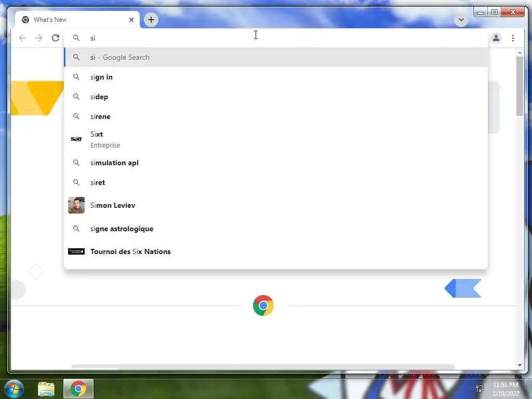
Task: Pick the 'sidep' suggestion
Action: click(x=276, y=97)
